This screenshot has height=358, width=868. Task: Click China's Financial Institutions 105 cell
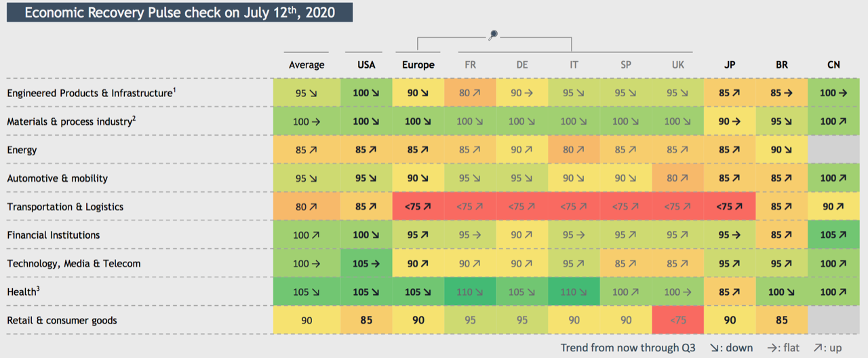coord(833,235)
